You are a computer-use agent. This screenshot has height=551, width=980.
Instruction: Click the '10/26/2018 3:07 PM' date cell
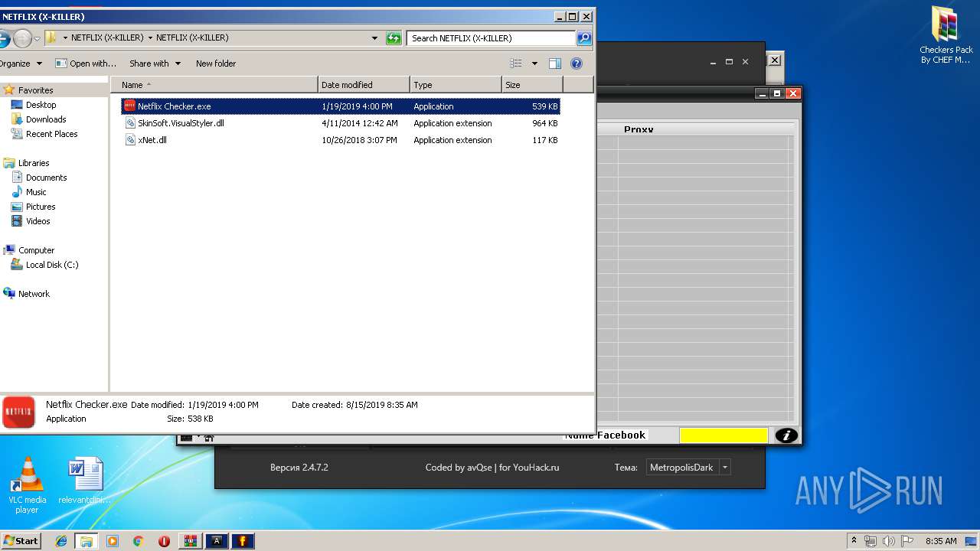tap(359, 140)
